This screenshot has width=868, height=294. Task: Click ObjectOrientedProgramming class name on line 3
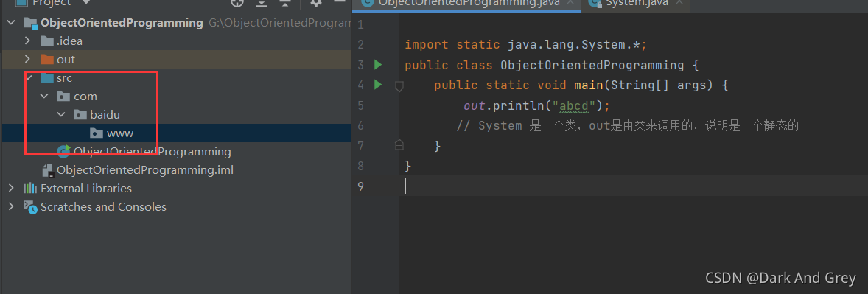coord(592,66)
